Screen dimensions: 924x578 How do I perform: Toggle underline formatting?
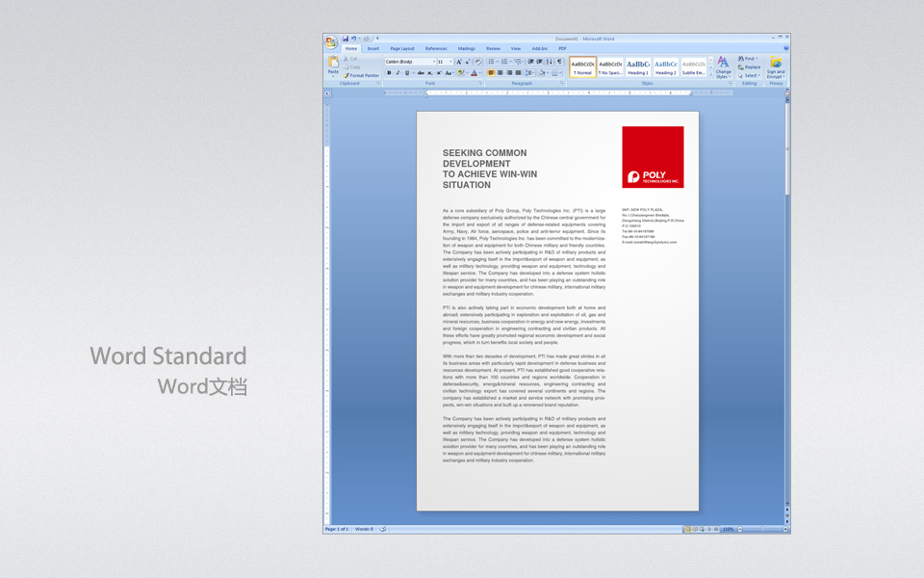coord(406,73)
